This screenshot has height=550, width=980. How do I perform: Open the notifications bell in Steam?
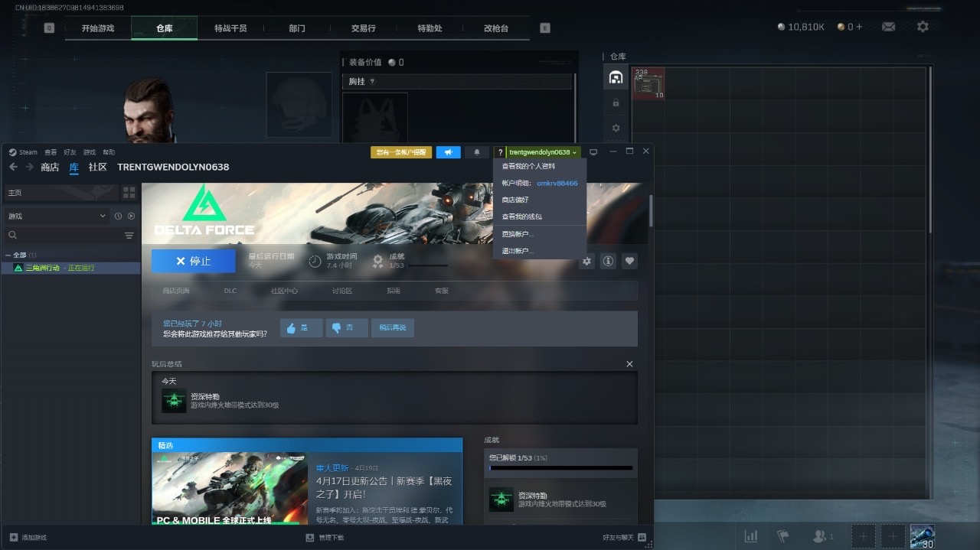click(477, 152)
